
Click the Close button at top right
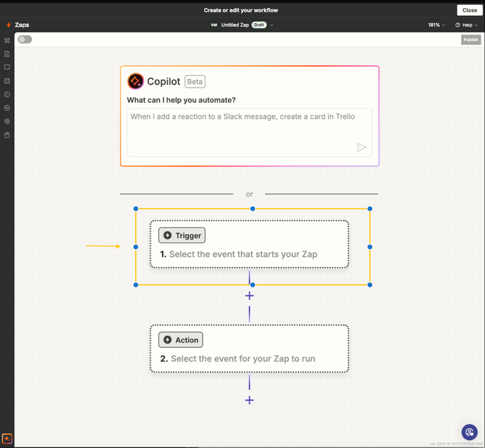pos(470,10)
